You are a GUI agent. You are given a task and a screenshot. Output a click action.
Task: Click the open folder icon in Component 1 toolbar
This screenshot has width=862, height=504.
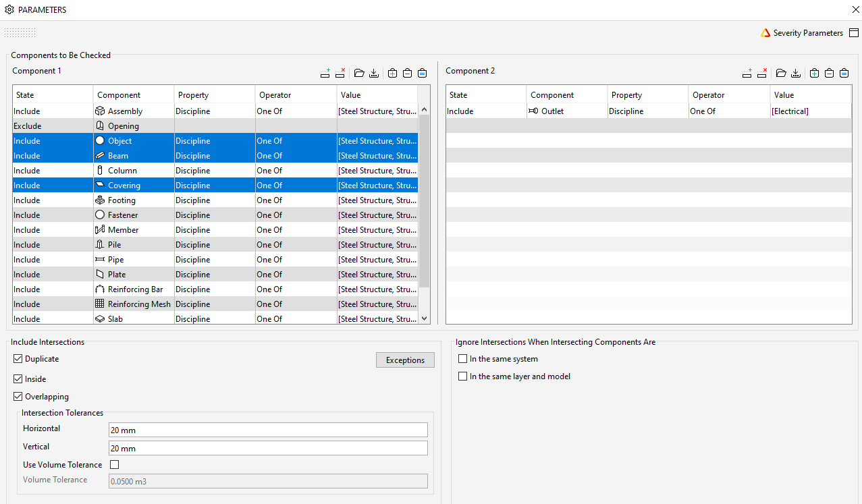coord(359,73)
